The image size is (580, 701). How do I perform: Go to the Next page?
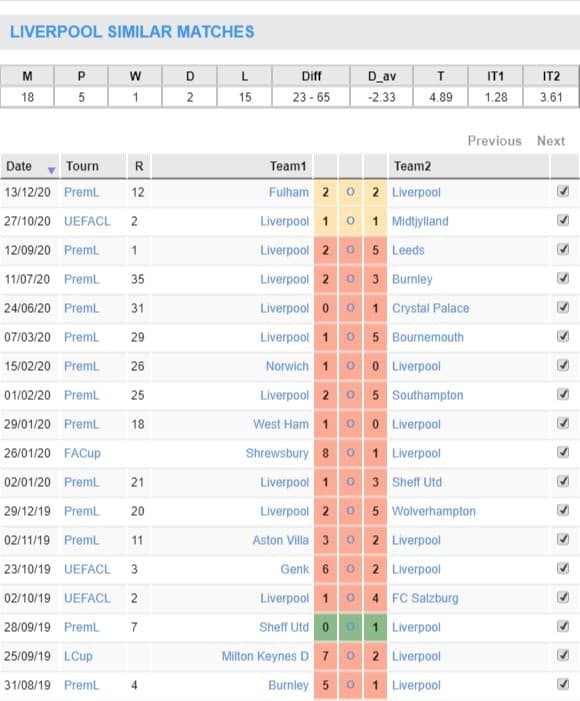[551, 141]
